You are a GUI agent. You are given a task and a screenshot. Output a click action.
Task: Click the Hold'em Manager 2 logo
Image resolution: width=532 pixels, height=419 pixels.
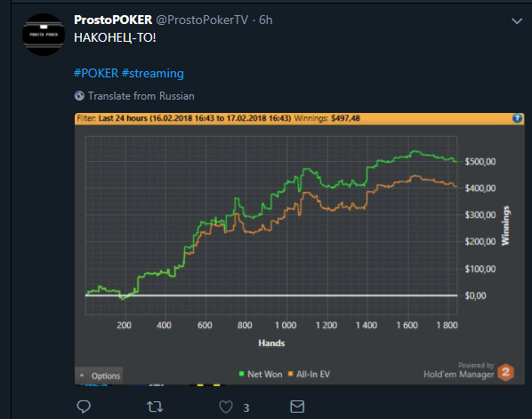pos(505,372)
